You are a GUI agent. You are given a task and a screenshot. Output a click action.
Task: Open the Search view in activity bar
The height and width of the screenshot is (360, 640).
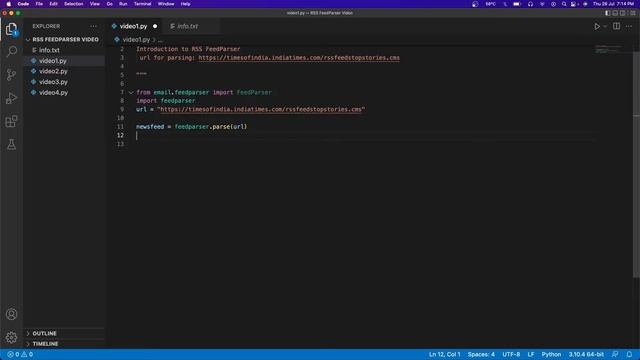pyautogui.click(x=11, y=51)
